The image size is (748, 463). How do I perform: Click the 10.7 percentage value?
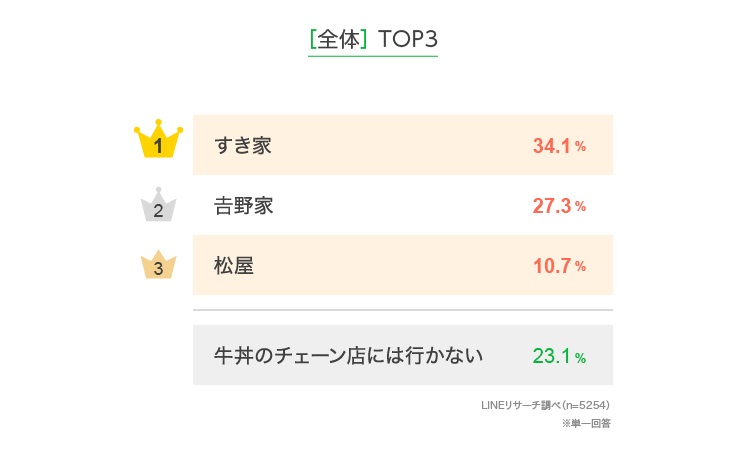pos(551,266)
